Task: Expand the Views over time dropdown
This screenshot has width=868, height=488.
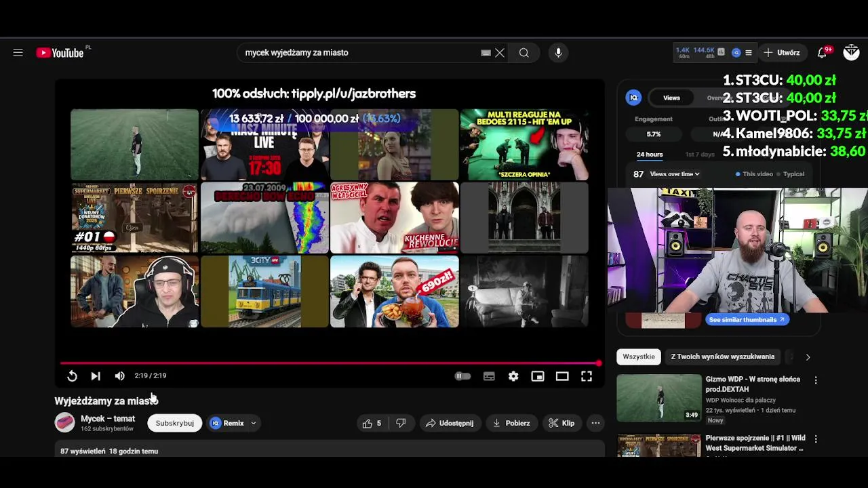Action: point(675,174)
